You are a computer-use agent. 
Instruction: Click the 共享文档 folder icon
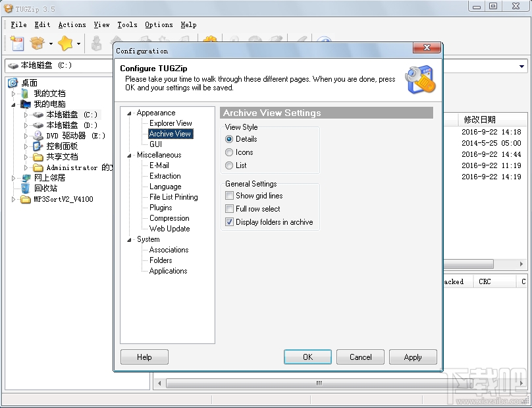point(38,157)
